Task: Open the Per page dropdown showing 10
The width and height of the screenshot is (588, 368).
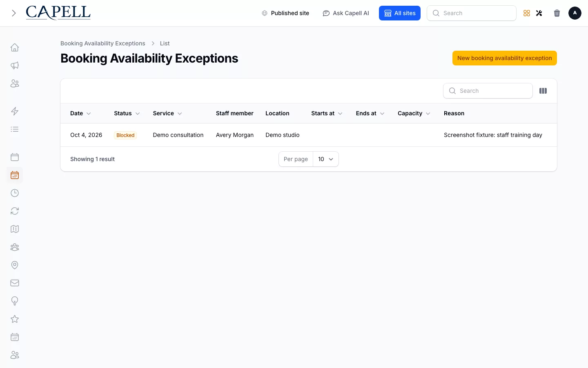Action: pyautogui.click(x=326, y=159)
